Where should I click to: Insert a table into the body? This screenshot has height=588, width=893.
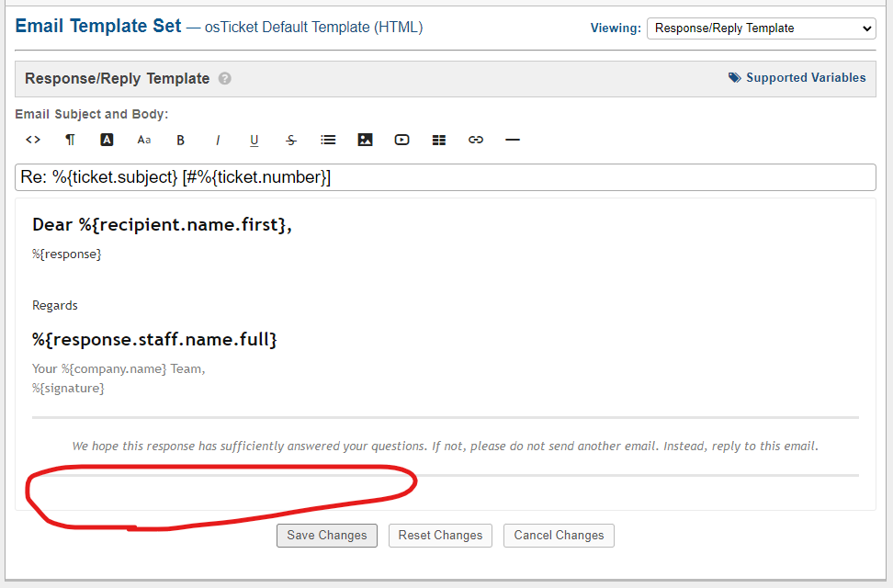click(439, 140)
